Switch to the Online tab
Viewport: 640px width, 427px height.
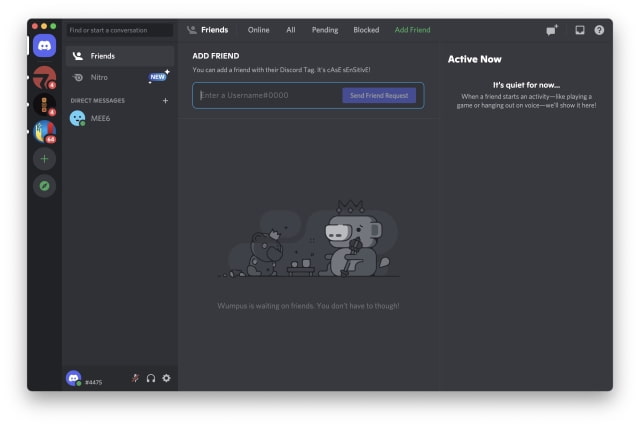258,30
